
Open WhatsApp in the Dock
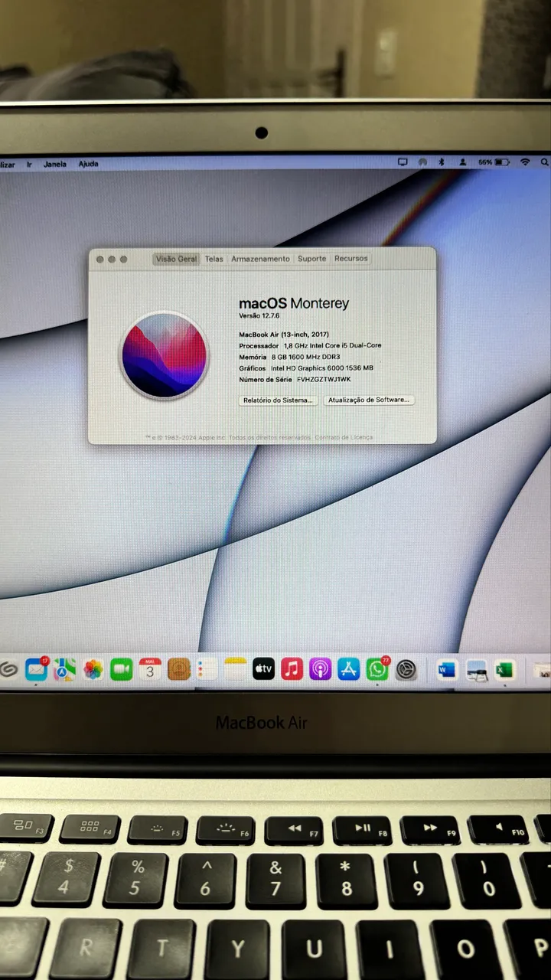[377, 669]
